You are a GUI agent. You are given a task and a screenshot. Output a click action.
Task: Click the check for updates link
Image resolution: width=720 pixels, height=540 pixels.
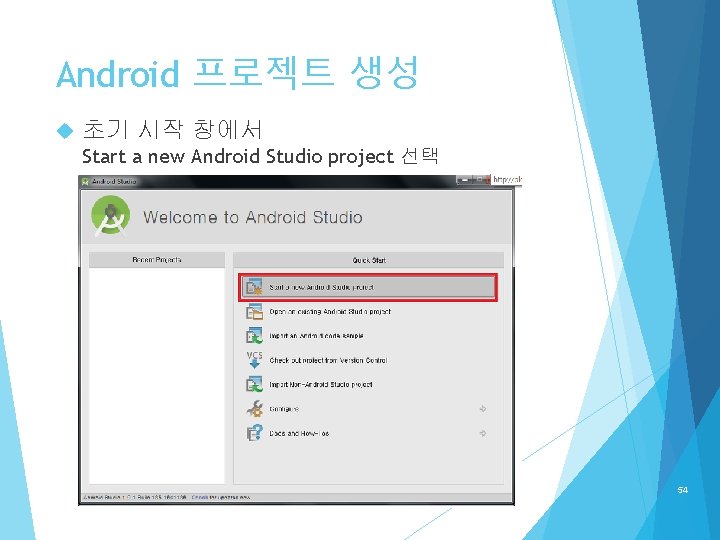pyautogui.click(x=221, y=497)
